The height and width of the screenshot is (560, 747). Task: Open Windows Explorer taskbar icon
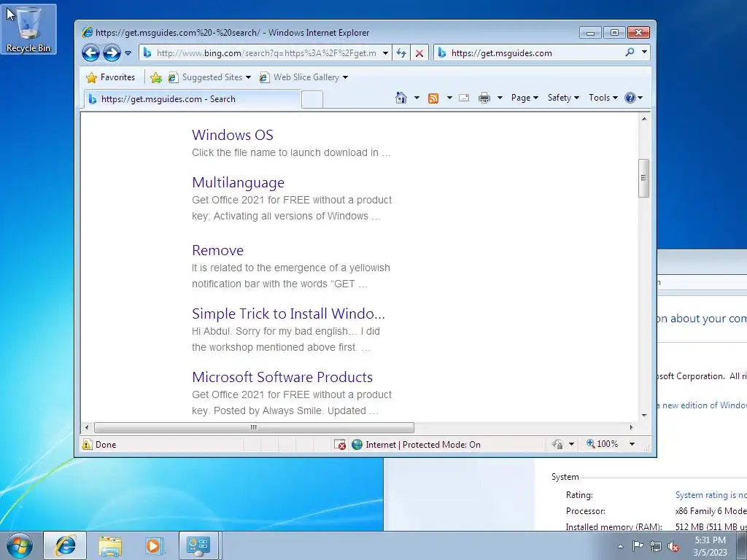click(110, 545)
